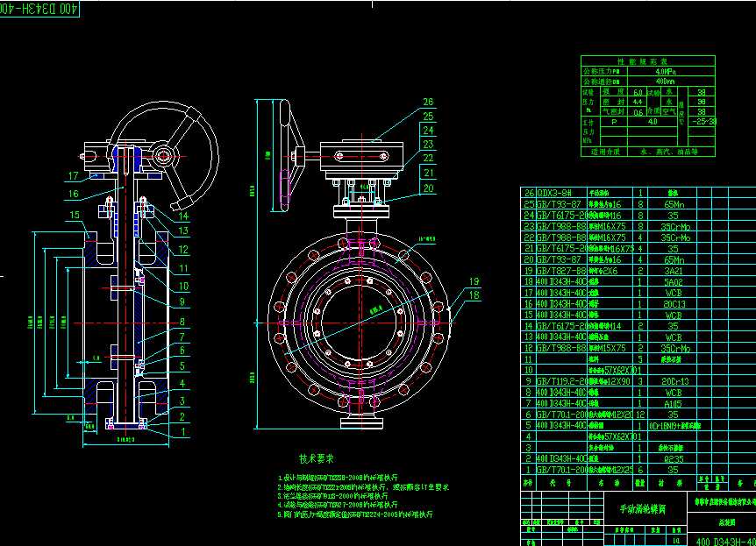Select balloon number 21 on the front view
This screenshot has height=546, width=756.
pyautogui.click(x=428, y=173)
